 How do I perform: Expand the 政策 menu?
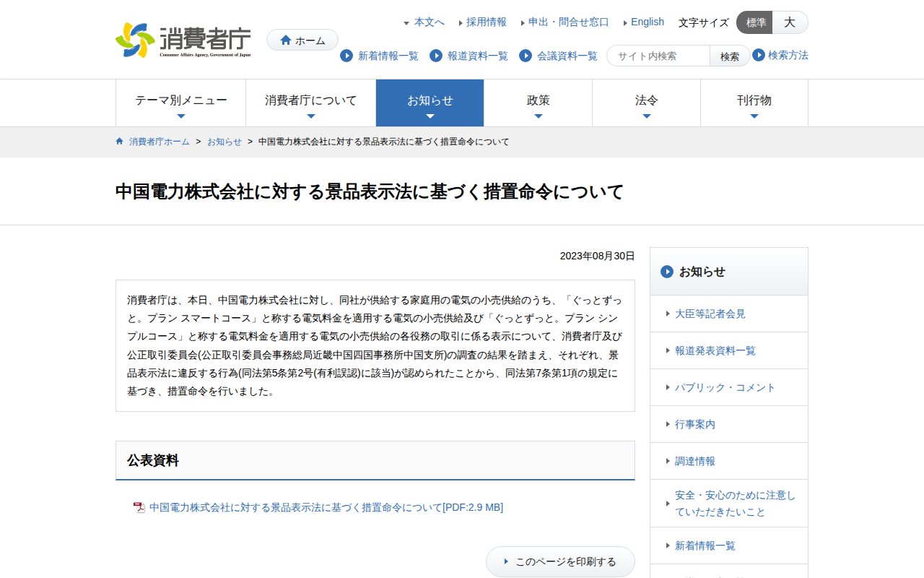click(539, 103)
